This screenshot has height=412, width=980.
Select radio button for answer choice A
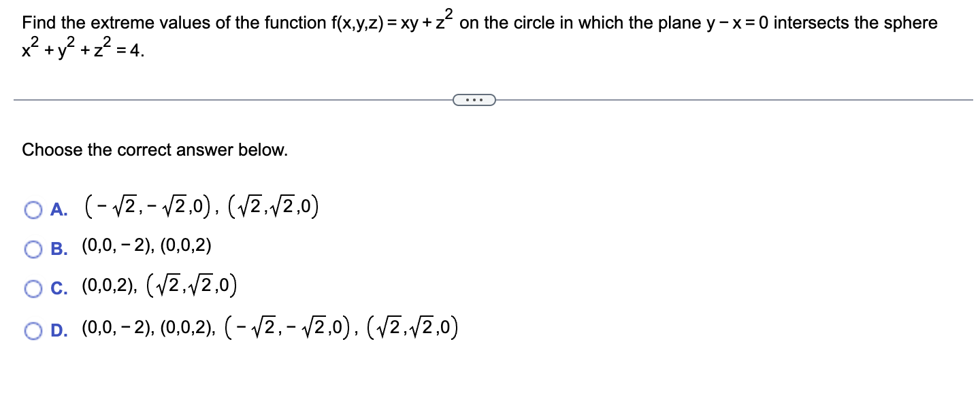32,211
